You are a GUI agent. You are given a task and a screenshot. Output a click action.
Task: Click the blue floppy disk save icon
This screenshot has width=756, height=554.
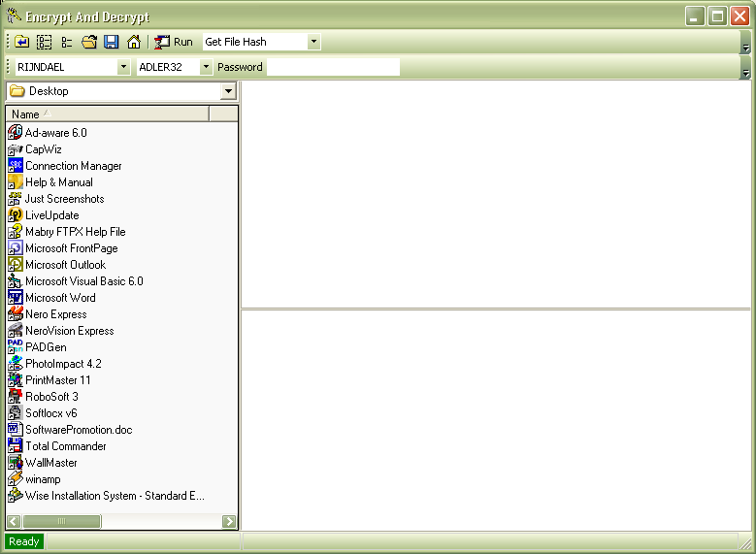[112, 42]
